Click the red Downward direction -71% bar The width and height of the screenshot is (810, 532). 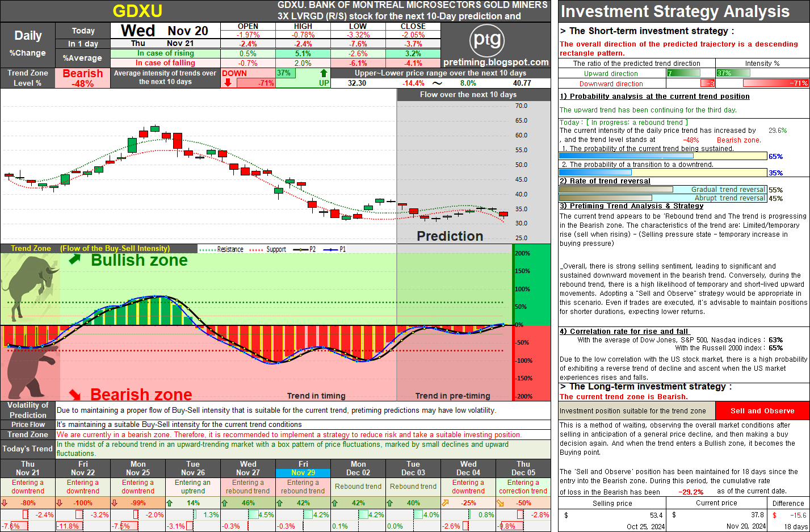[776, 83]
